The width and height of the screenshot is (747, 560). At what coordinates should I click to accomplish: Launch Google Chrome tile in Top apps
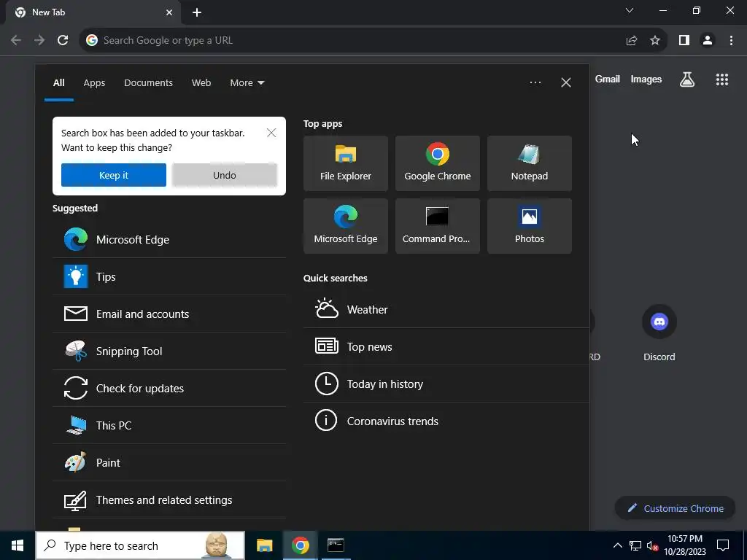pyautogui.click(x=438, y=163)
